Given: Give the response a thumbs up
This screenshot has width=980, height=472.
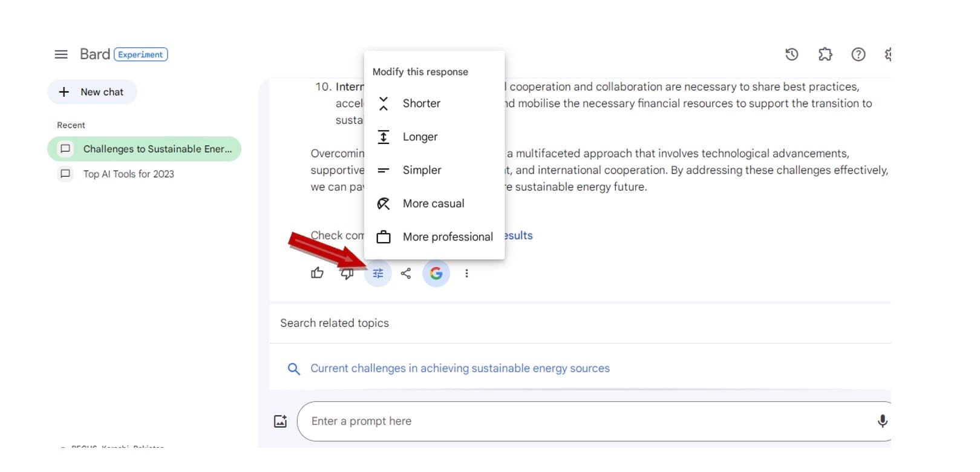Looking at the screenshot, I should [318, 274].
